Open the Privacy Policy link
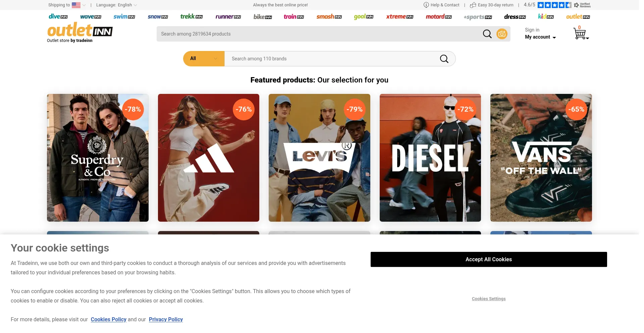 166,320
